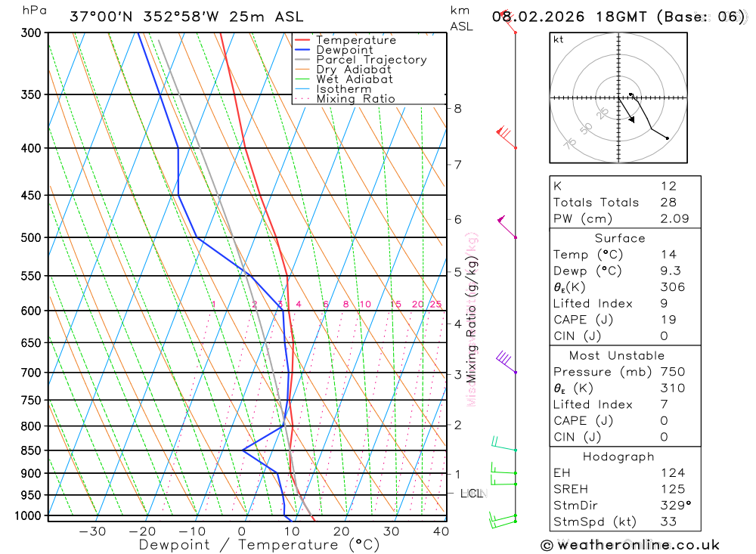
Task: Select the 'Wet Adiabat' legend label
Action: (x=355, y=79)
